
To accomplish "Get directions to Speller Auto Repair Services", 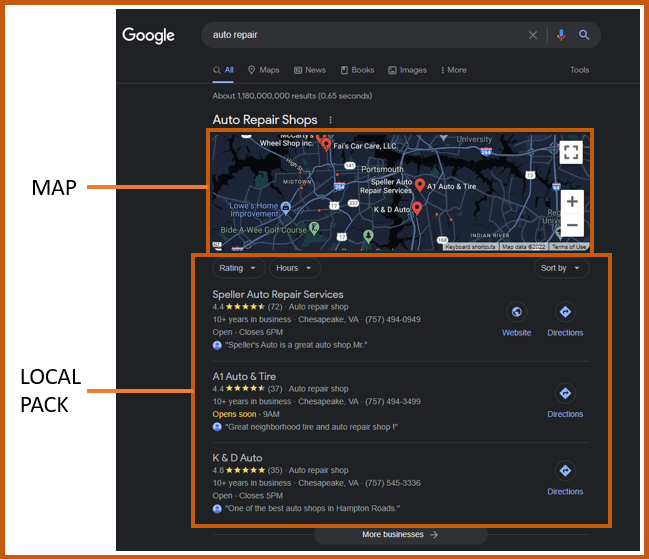I will click(565, 312).
